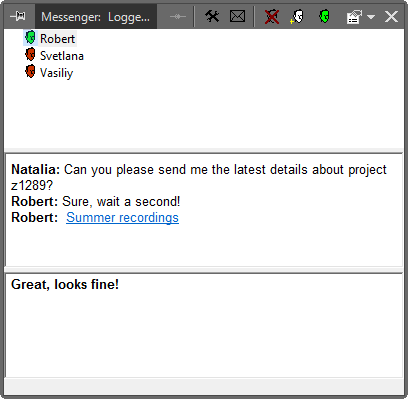Close the Messenger panel with the X button

click(391, 16)
